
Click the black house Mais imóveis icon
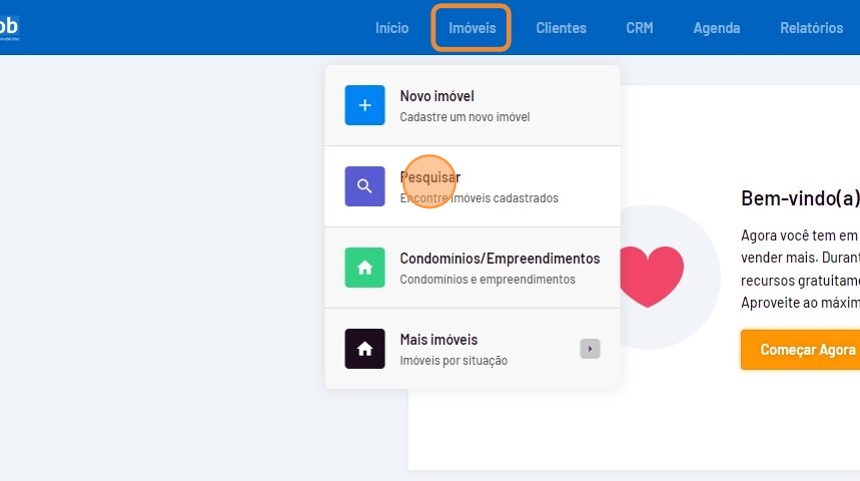[364, 348]
